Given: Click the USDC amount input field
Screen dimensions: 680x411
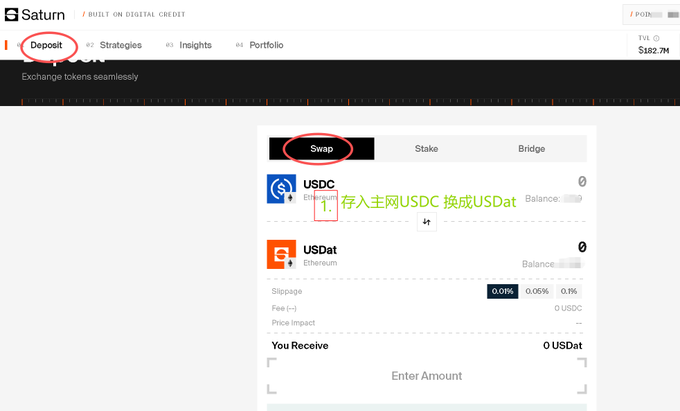Looking at the screenshot, I should point(582,181).
